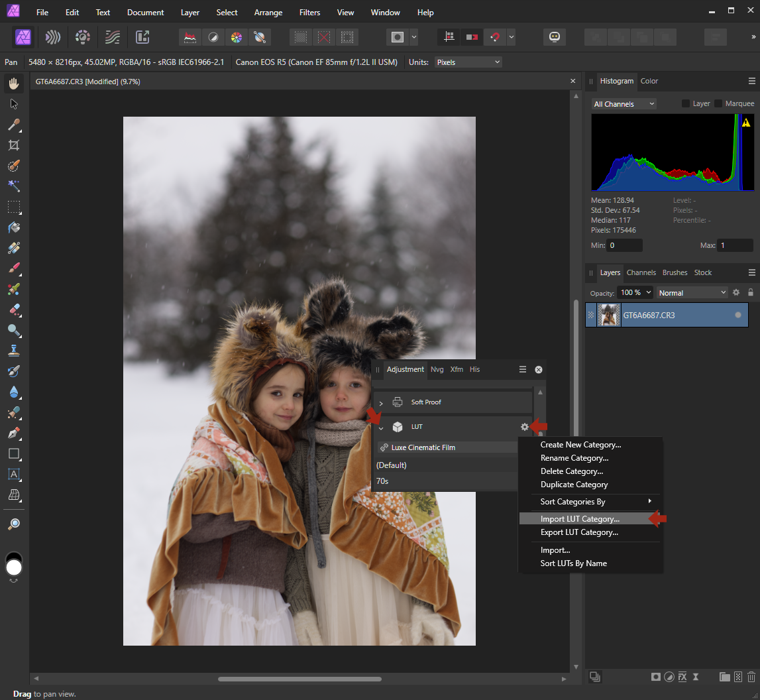This screenshot has height=700, width=760.
Task: Toggle snapping with the magnet icon
Action: pos(496,37)
